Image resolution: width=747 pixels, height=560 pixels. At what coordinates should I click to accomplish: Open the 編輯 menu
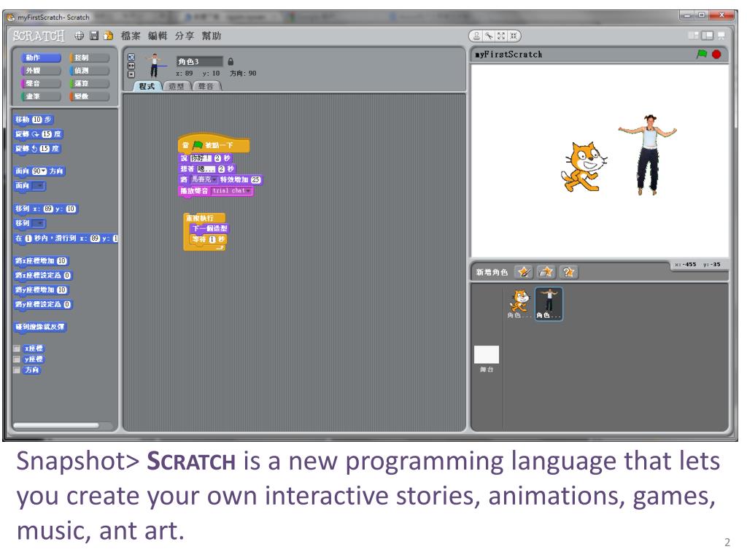158,36
